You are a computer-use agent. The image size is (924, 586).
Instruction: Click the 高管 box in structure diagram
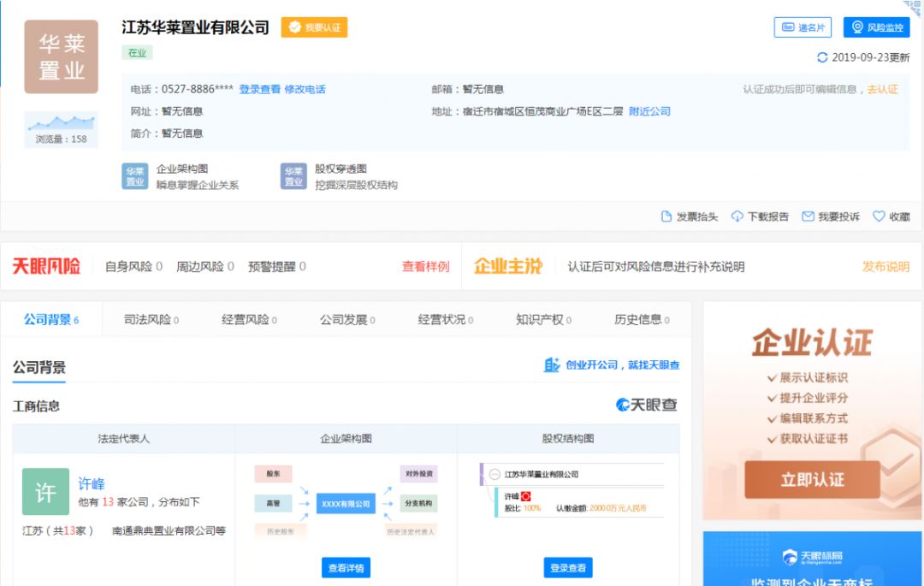click(x=273, y=503)
